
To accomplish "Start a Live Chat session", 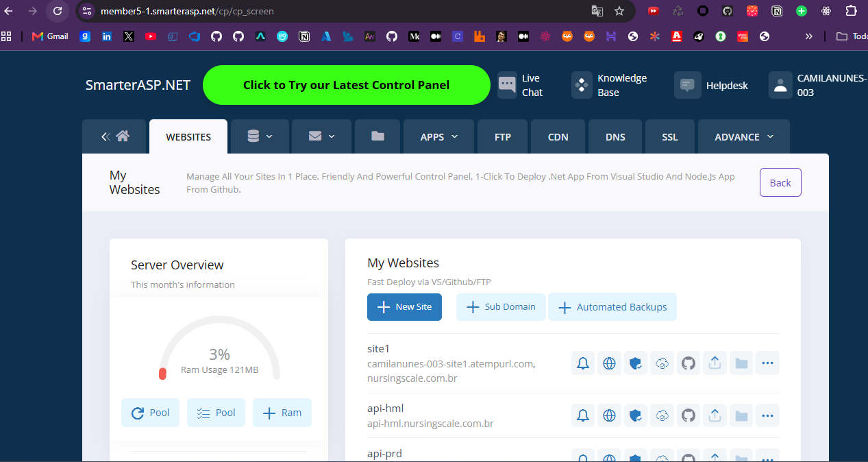I will (x=521, y=86).
